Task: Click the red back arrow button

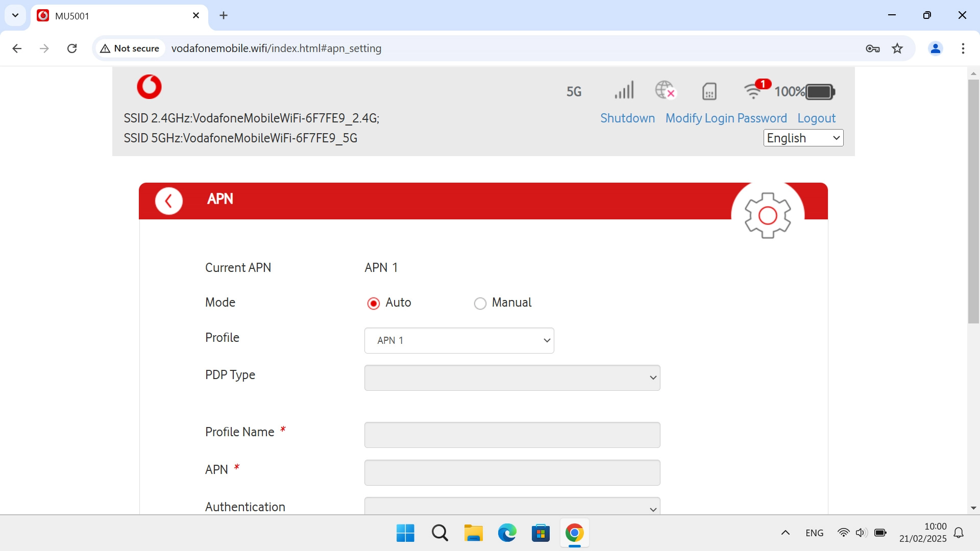Action: click(169, 201)
